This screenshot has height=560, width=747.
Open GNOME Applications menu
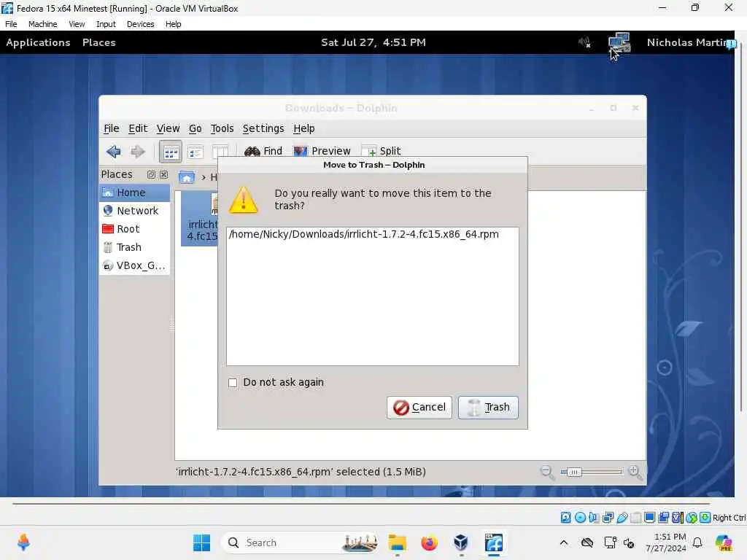point(38,42)
